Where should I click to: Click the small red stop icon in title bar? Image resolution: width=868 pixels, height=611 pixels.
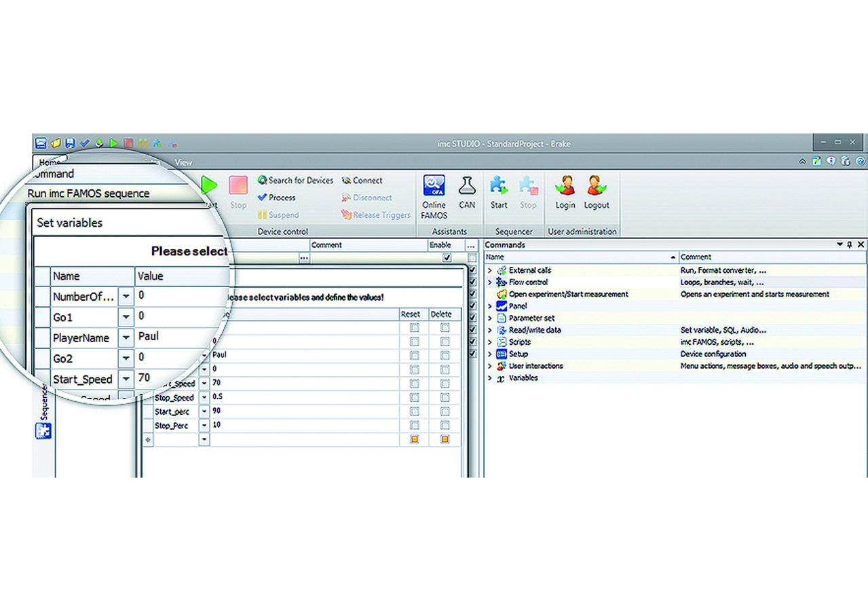pos(128,143)
